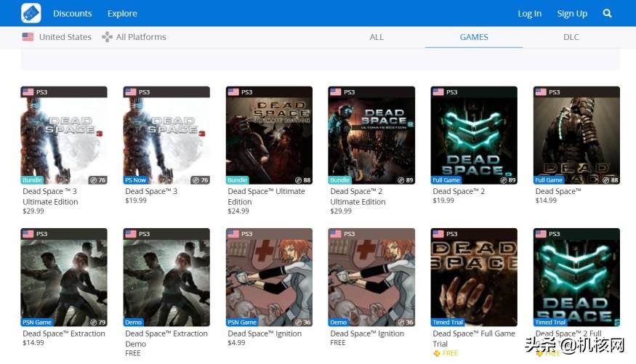Click the PS Plus FREE icon on Full Game Trial
The width and height of the screenshot is (636, 364).
pos(437,353)
